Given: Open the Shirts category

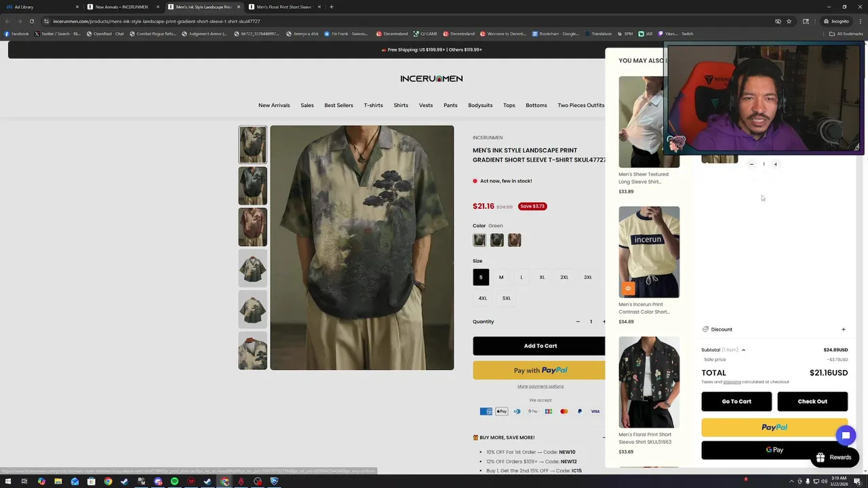Looking at the screenshot, I should point(401,105).
